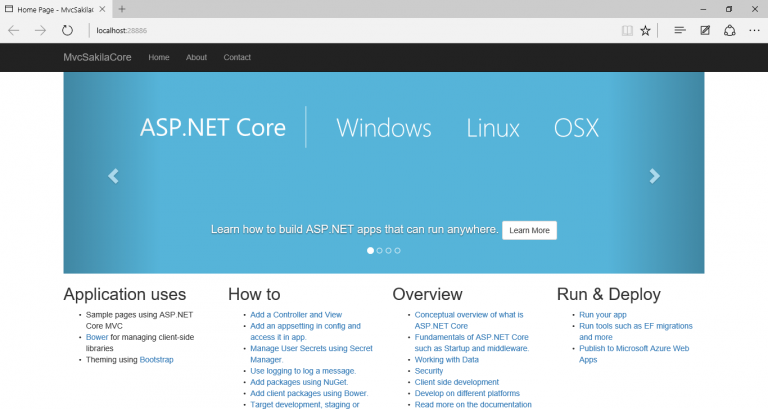Show the previous carousel slide
Image resolution: width=768 pixels, height=409 pixels.
click(113, 176)
